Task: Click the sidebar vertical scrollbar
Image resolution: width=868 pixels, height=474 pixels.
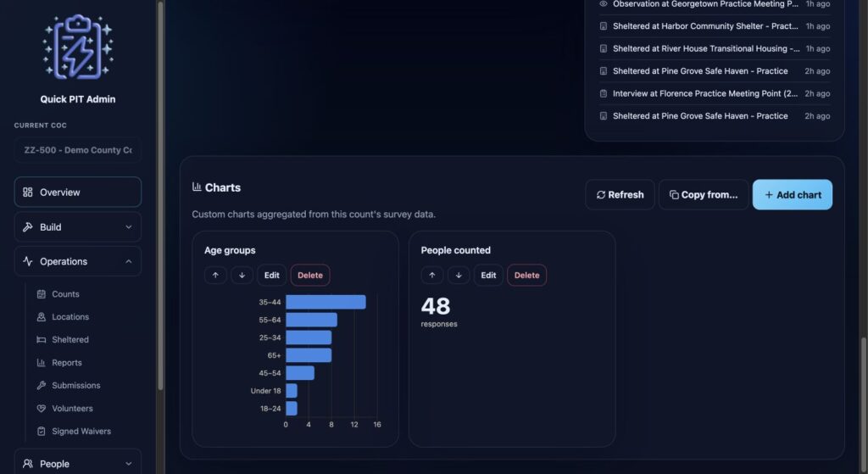Action: [x=160, y=194]
